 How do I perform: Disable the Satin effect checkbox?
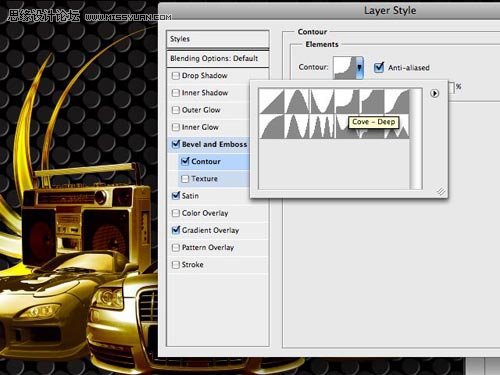pyautogui.click(x=176, y=196)
